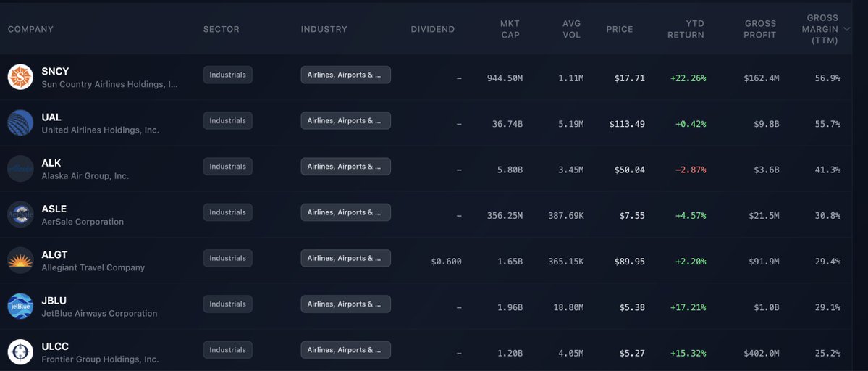The image size is (868, 371).
Task: Click the Allegiant Travel sunburst logo
Action: click(20, 260)
